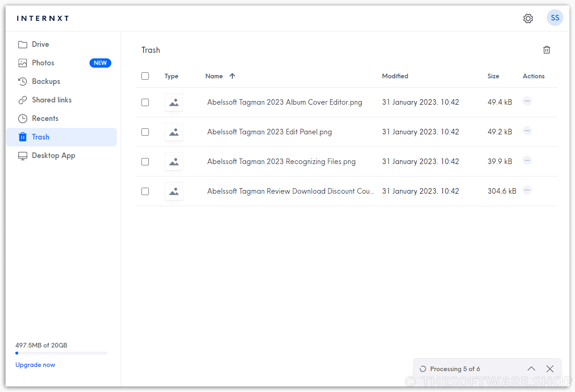Check the box for Edit Panel.png
575x392 pixels.
pos(145,132)
